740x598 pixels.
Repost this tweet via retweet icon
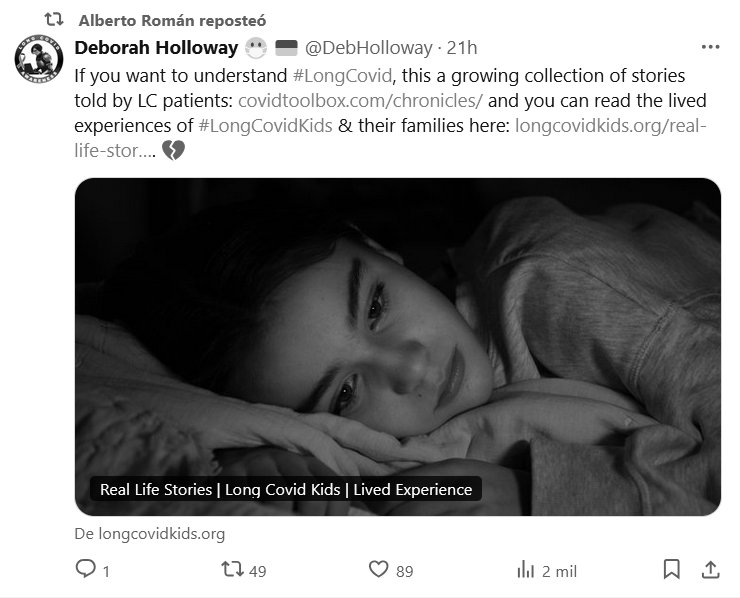(x=232, y=569)
